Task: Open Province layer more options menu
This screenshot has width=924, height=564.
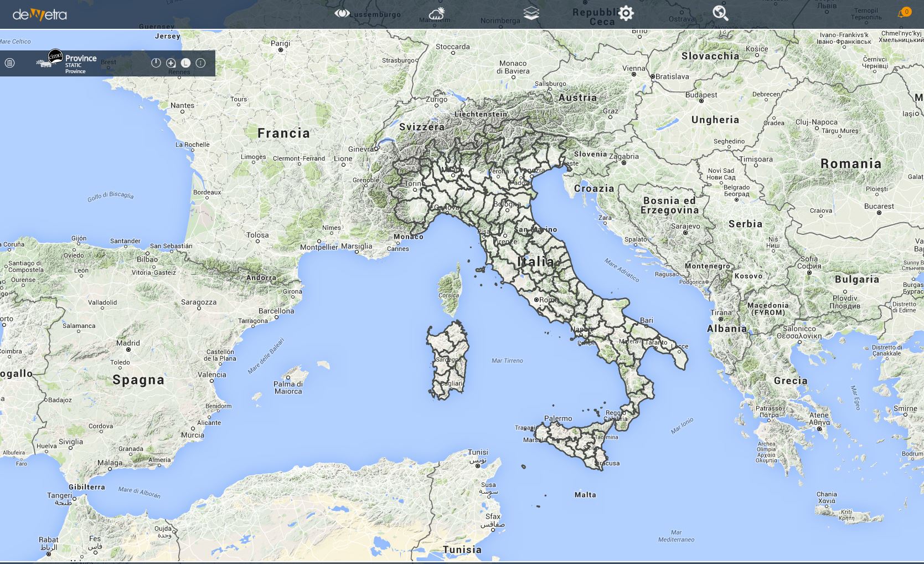Action: point(201,63)
